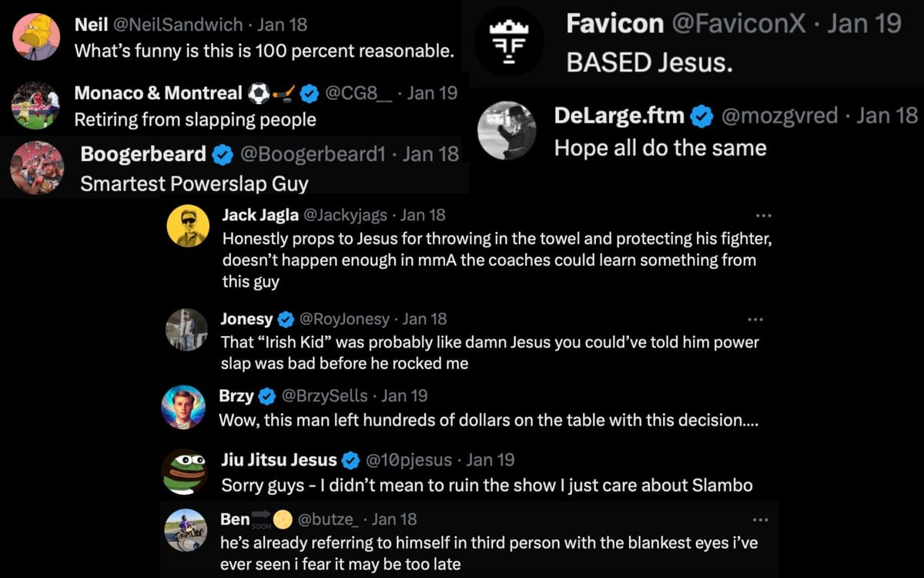924x578 pixels.
Task: Expand options on Ben's tweet via ellipsis
Action: [761, 519]
